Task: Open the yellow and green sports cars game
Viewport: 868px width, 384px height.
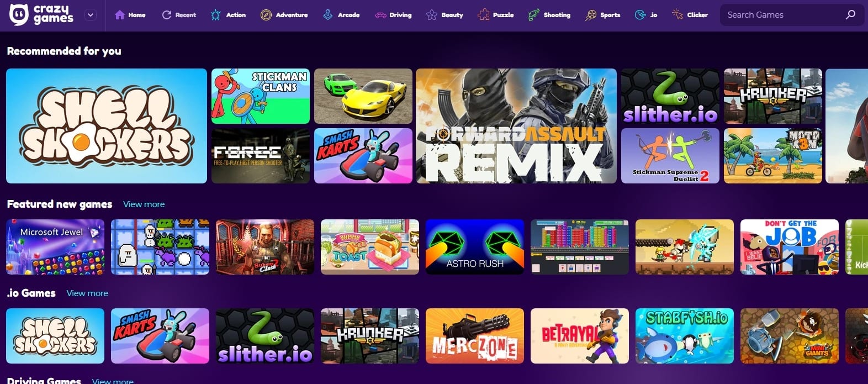Action: [363, 96]
